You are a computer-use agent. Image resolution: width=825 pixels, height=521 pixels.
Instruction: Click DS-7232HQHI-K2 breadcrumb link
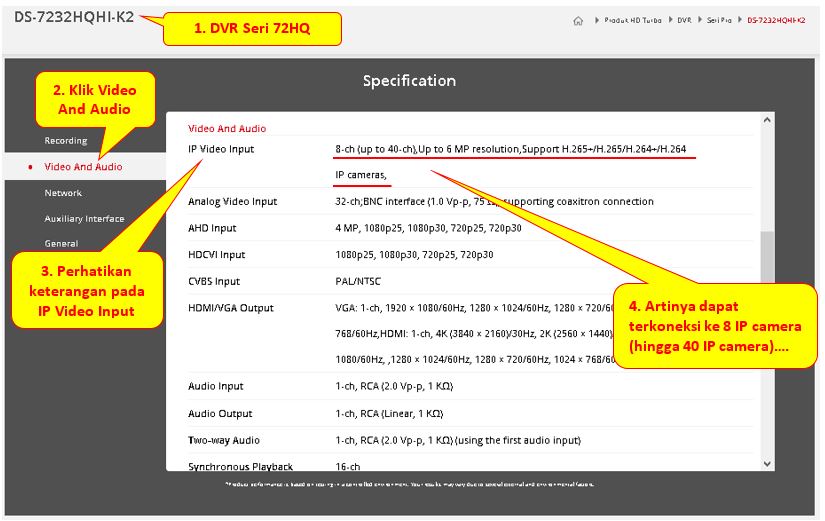tap(776, 20)
